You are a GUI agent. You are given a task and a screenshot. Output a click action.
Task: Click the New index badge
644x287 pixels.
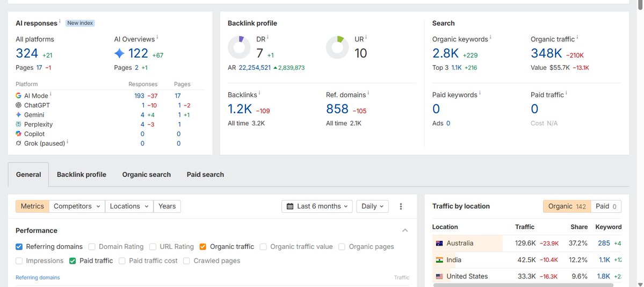(80, 23)
